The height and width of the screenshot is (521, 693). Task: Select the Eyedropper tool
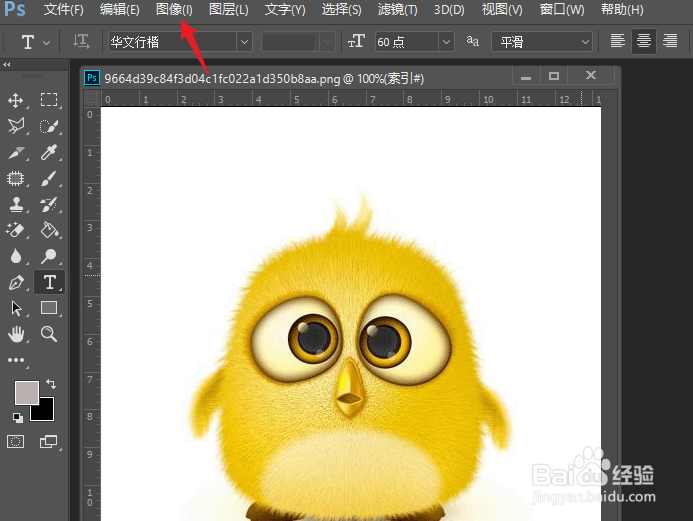(x=49, y=152)
